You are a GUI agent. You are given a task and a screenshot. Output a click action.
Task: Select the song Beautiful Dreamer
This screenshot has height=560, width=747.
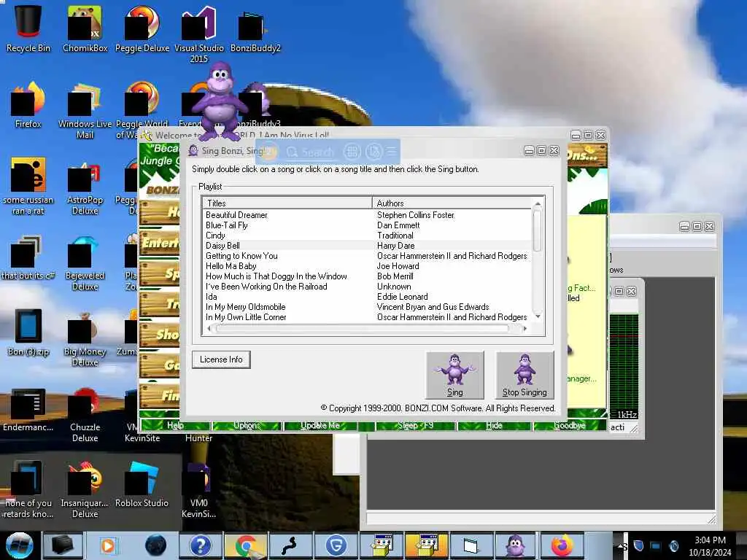tap(237, 215)
